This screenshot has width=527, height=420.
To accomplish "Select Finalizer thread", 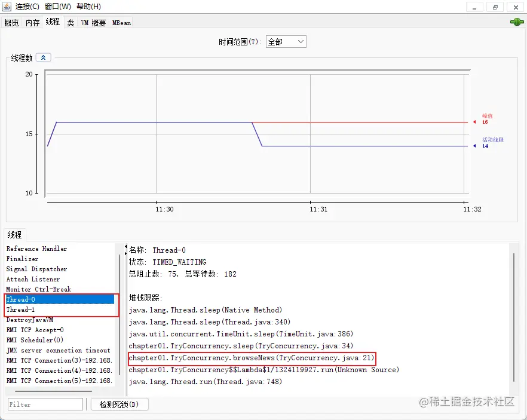I will pyautogui.click(x=60, y=259).
